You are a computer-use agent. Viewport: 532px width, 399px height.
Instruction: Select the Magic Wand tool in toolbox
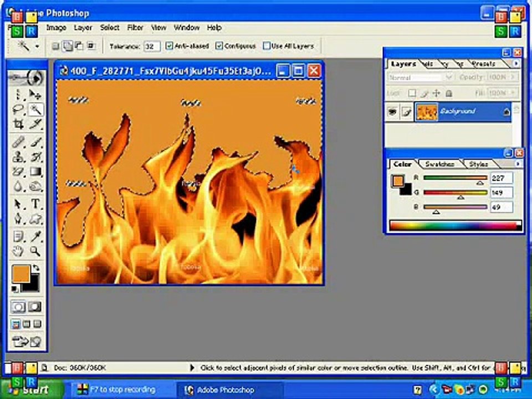pyautogui.click(x=35, y=109)
